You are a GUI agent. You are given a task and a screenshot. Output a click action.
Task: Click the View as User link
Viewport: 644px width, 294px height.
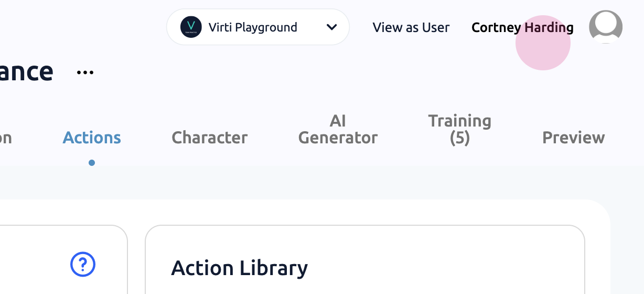coord(411,27)
